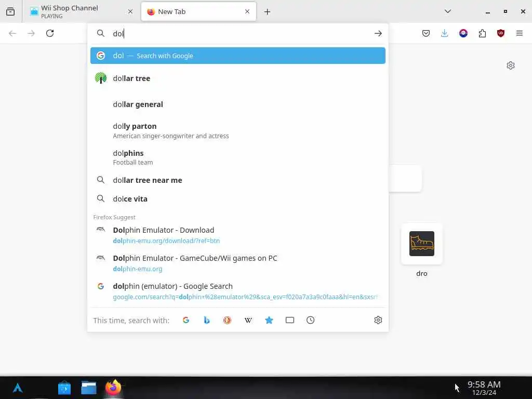
Task: Open new tab page personalize gear
Action: pyautogui.click(x=511, y=65)
